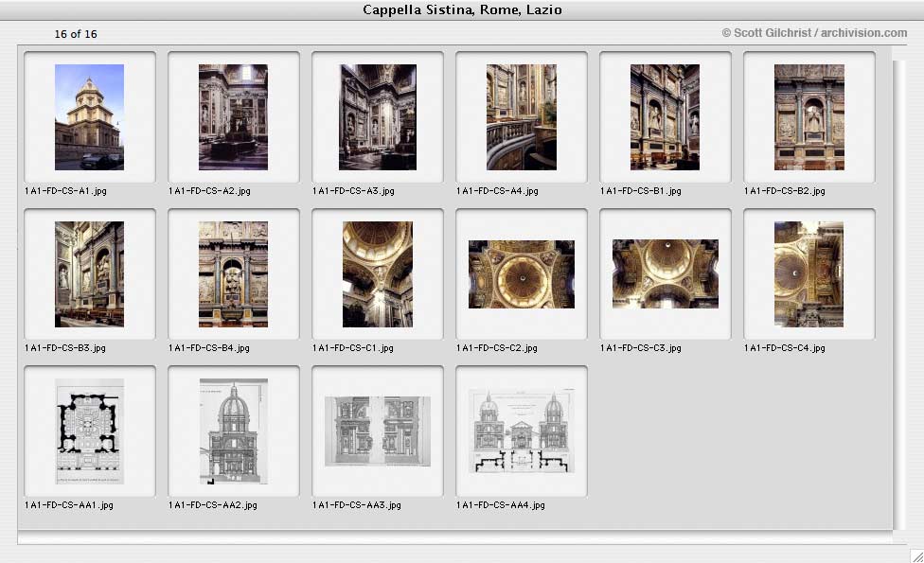
Task: Select filename text 1A1-FD-CS-AA4.jpg
Action: click(501, 505)
